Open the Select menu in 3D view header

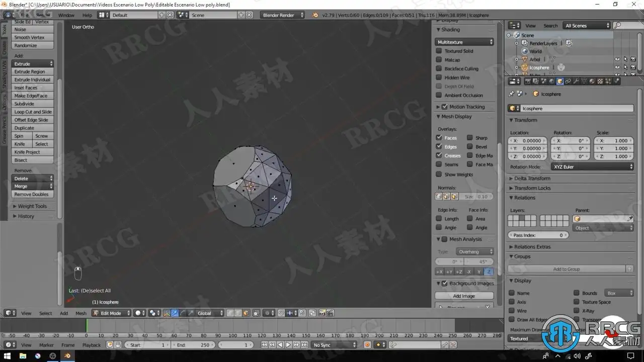click(46, 313)
